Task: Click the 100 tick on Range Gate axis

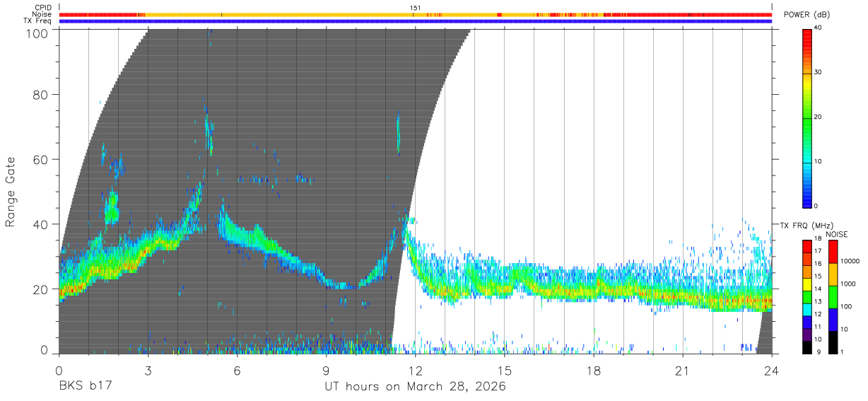Action: pyautogui.click(x=37, y=33)
